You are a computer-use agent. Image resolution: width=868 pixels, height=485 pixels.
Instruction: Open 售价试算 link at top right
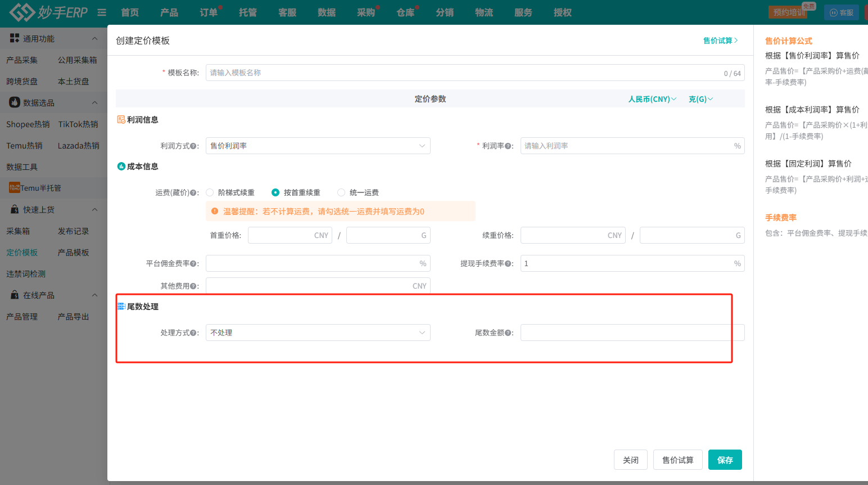tap(720, 41)
